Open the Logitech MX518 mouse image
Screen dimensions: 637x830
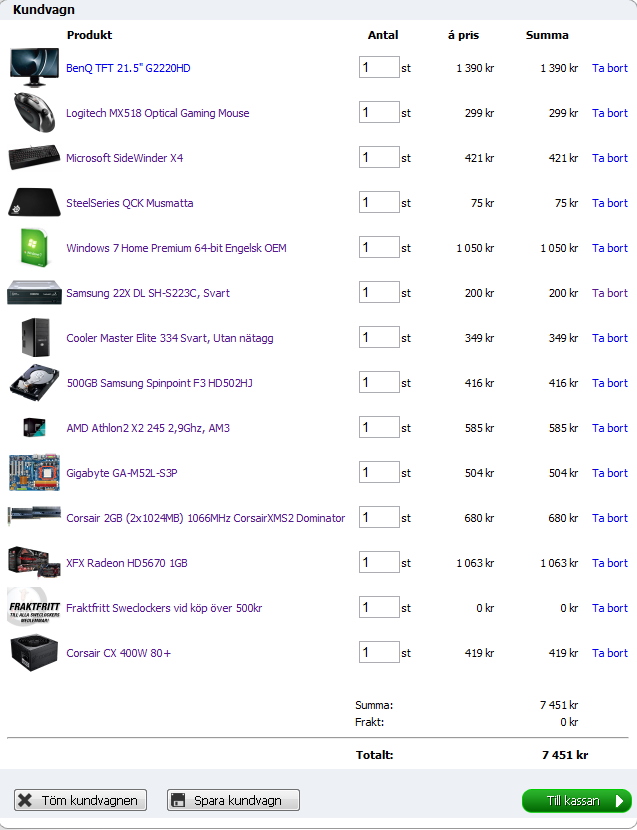pos(34,112)
